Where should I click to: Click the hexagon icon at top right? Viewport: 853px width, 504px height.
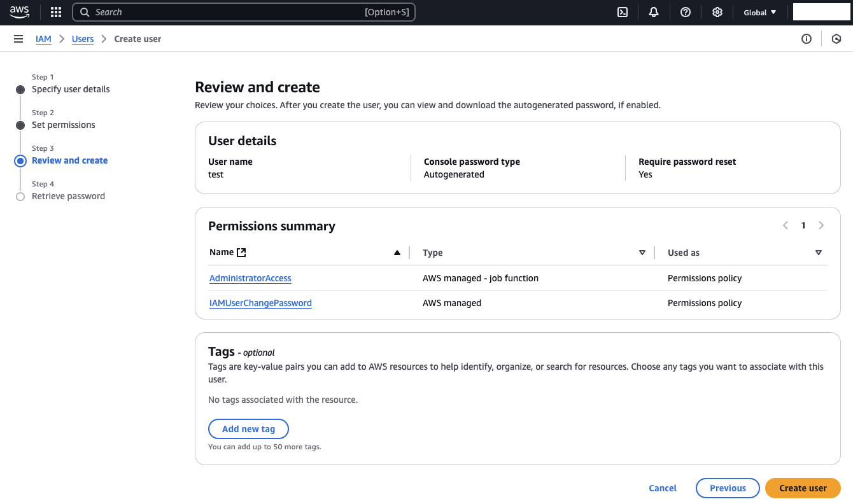pyautogui.click(x=836, y=39)
